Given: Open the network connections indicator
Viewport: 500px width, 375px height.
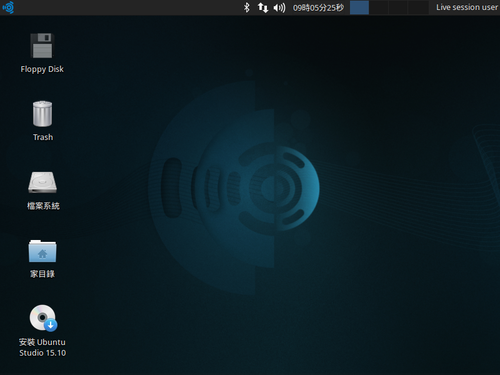Looking at the screenshot, I should [263, 7].
